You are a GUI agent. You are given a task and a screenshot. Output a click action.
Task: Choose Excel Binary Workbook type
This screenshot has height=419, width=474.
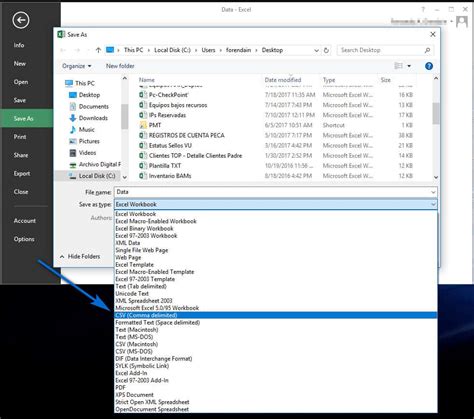(275, 229)
